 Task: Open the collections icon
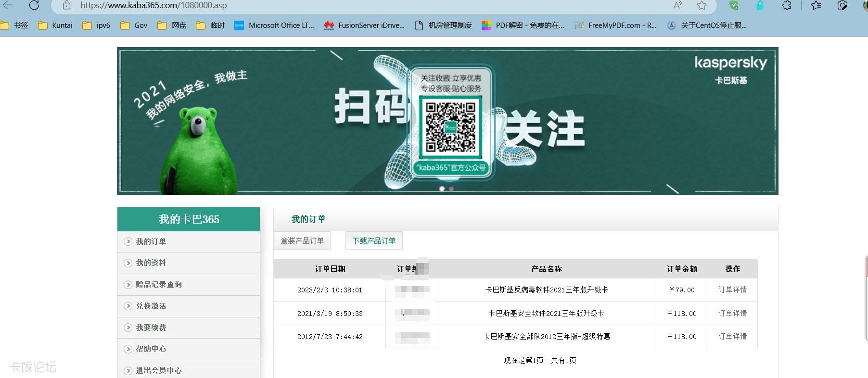tap(842, 5)
